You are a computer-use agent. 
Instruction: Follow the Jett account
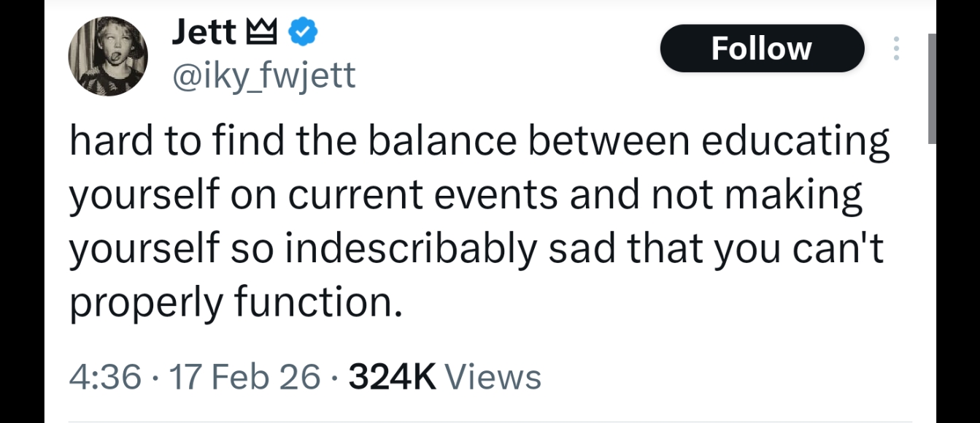click(761, 48)
